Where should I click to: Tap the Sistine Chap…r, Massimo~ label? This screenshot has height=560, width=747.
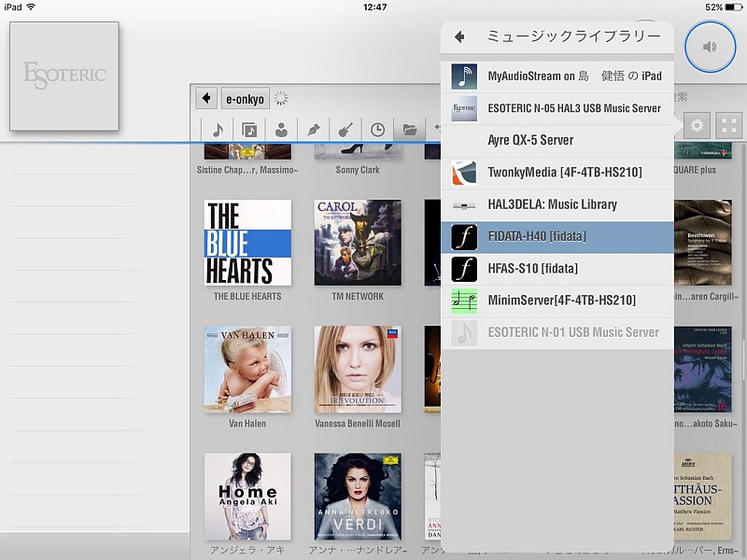pos(247,170)
